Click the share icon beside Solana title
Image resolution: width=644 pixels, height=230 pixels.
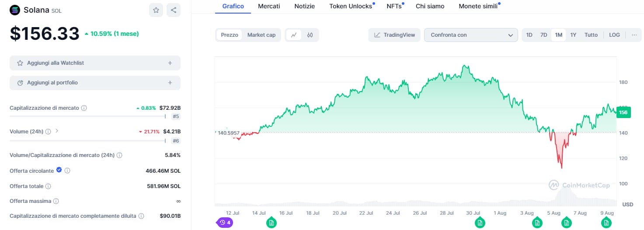pos(174,10)
